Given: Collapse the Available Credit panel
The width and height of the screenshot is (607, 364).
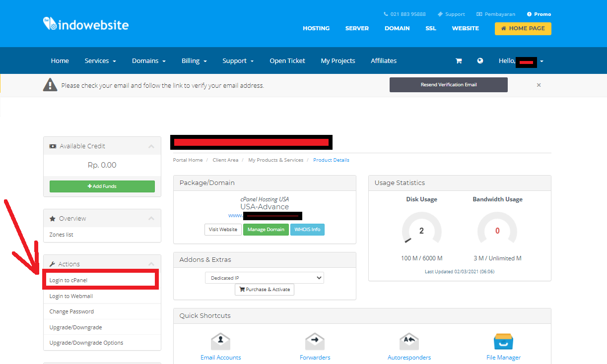Looking at the screenshot, I should point(151,146).
